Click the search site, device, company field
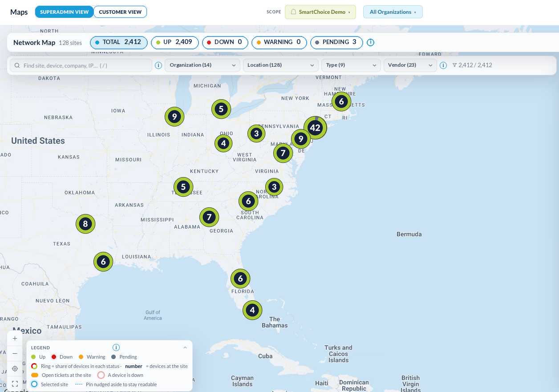Image resolution: width=559 pixels, height=392 pixels. tap(81, 65)
